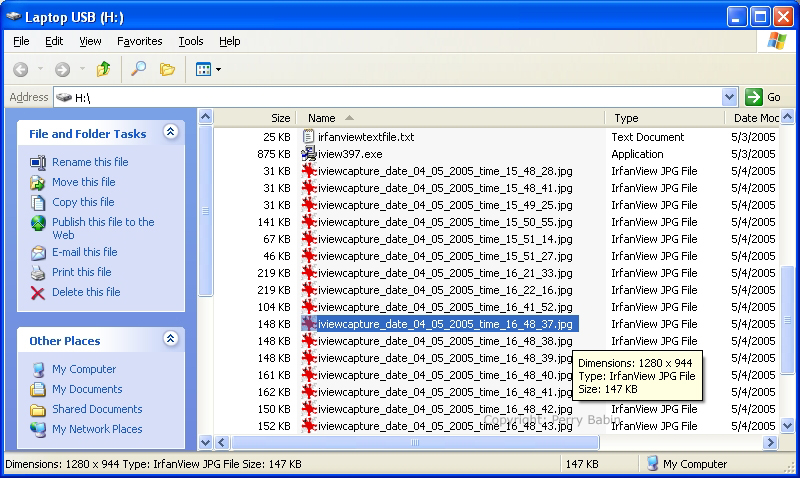This screenshot has width=800, height=478.
Task: Open the Favorites menu
Action: click(139, 41)
